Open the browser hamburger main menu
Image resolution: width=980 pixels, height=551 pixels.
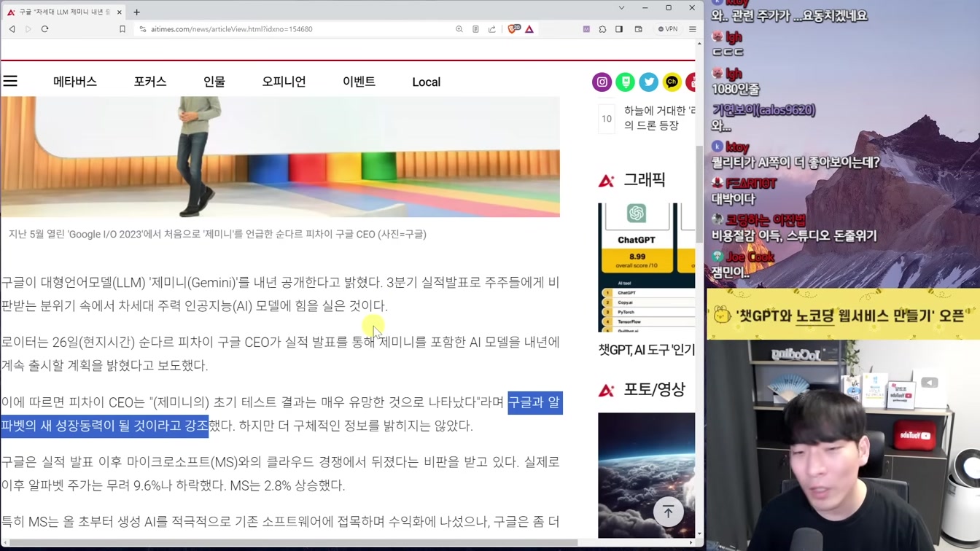(693, 29)
